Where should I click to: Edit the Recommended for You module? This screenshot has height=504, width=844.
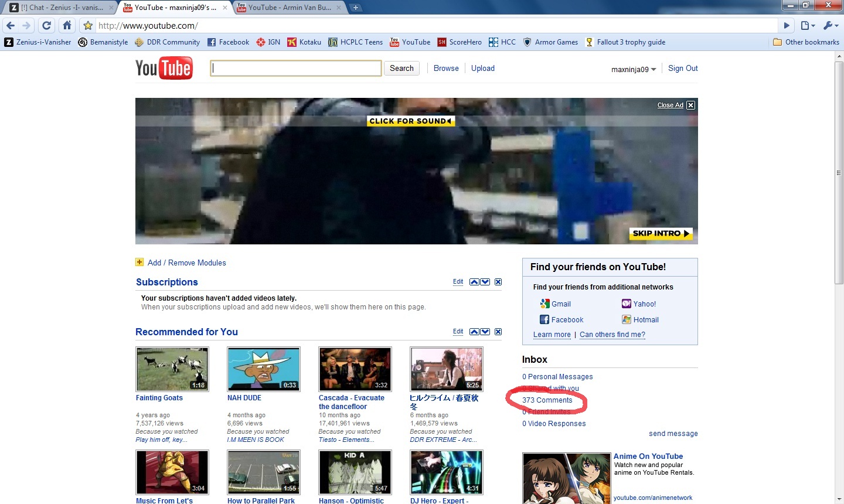458,331
